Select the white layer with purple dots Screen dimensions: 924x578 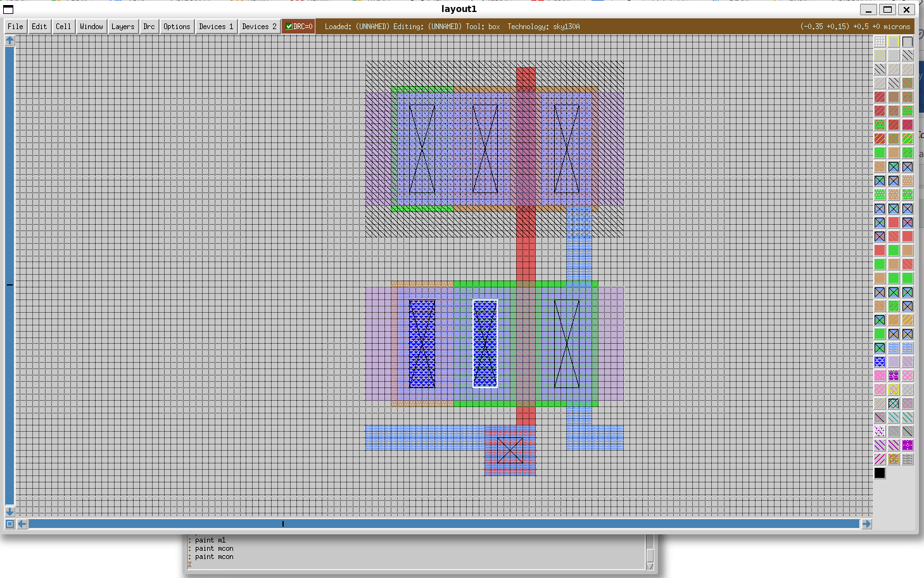click(x=880, y=431)
